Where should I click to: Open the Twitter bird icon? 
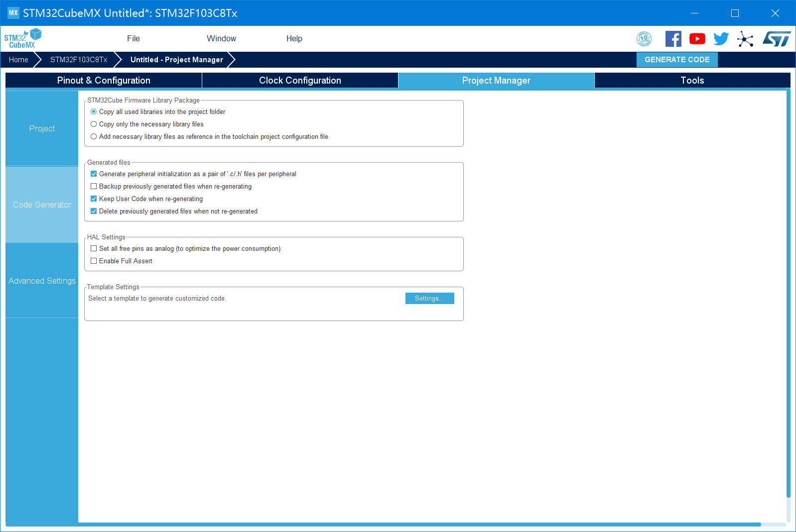tap(721, 39)
